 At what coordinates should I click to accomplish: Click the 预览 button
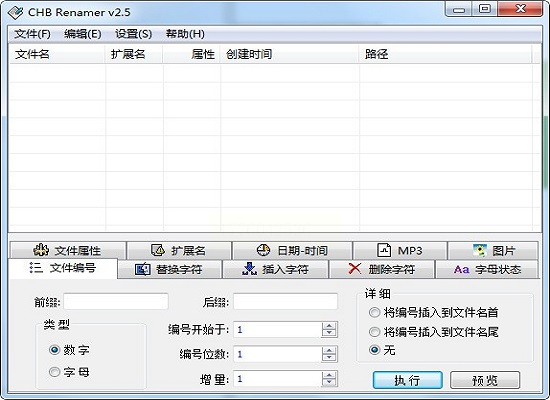[x=485, y=380]
